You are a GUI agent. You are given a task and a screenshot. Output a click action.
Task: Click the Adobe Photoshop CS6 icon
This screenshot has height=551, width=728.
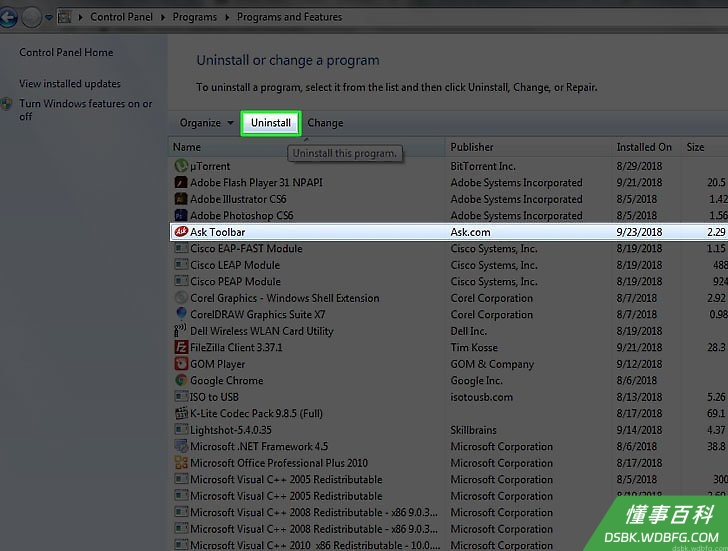pos(181,215)
